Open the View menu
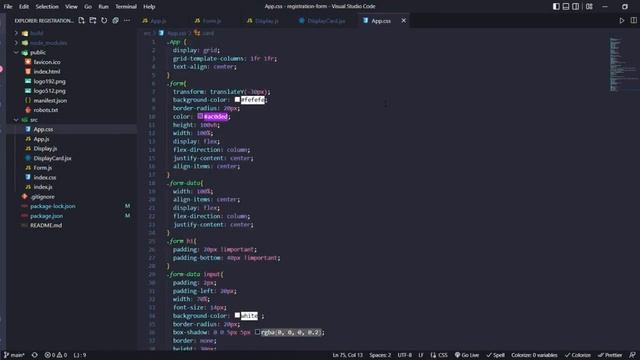Screen dimensions: 640x360 [x=71, y=7]
